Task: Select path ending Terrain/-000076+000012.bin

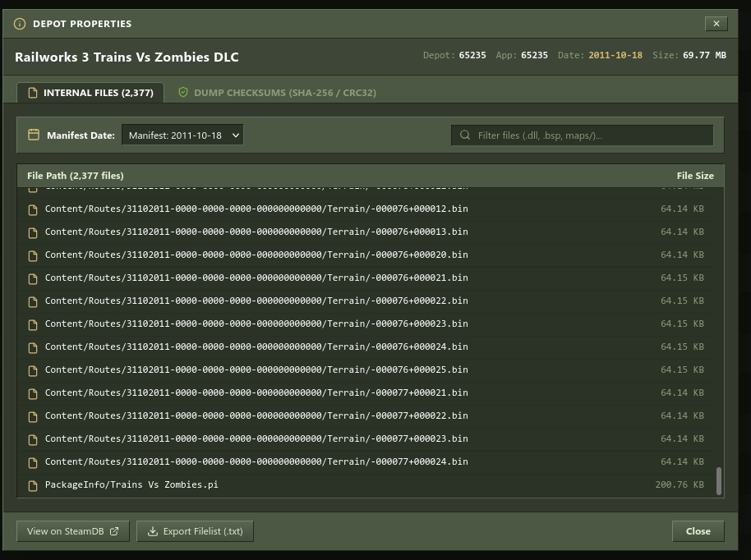Action: point(256,209)
